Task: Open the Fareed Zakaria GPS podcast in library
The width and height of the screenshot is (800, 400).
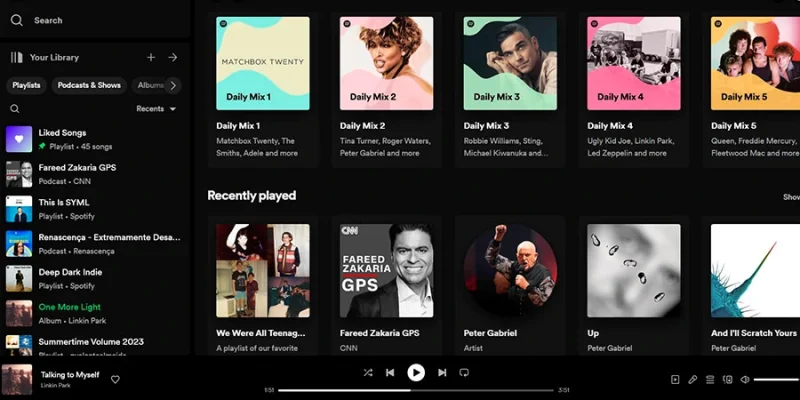Action: [x=95, y=174]
